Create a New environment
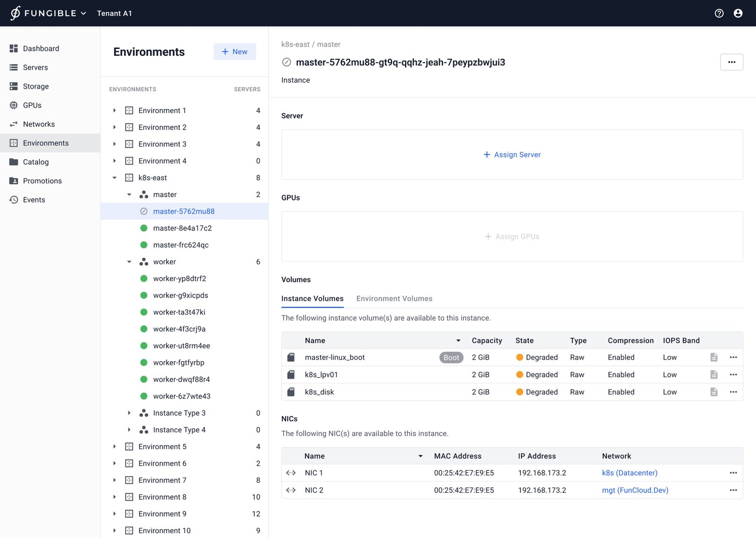This screenshot has height=538, width=756. click(x=234, y=52)
